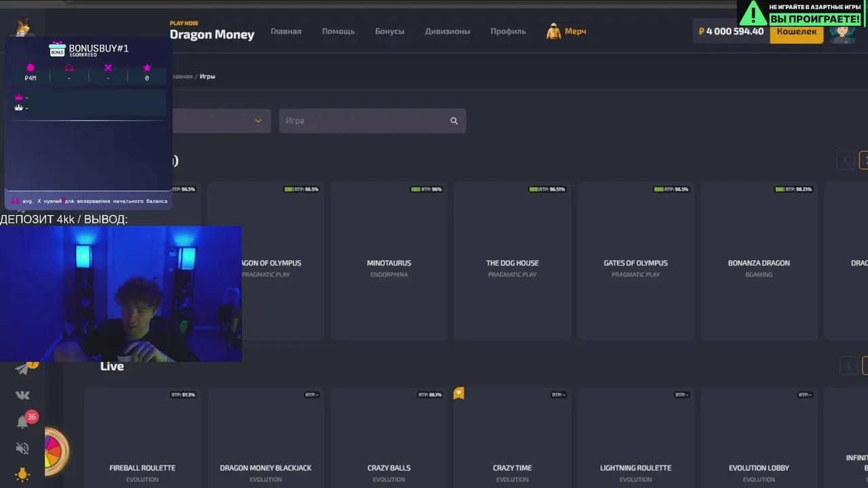Image resolution: width=868 pixels, height=488 pixels.
Task: Click the pink X multiplier stat icon
Action: [x=108, y=68]
